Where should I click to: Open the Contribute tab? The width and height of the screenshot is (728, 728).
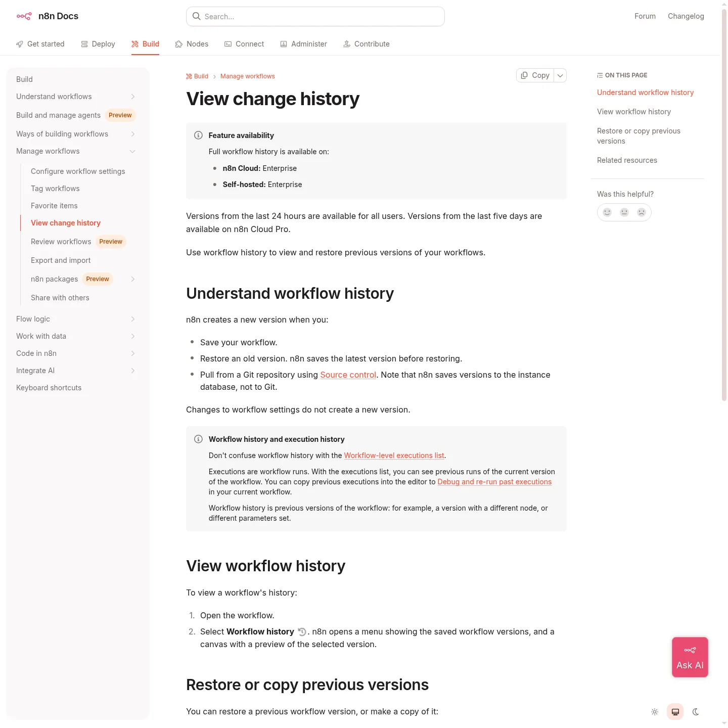(x=367, y=44)
